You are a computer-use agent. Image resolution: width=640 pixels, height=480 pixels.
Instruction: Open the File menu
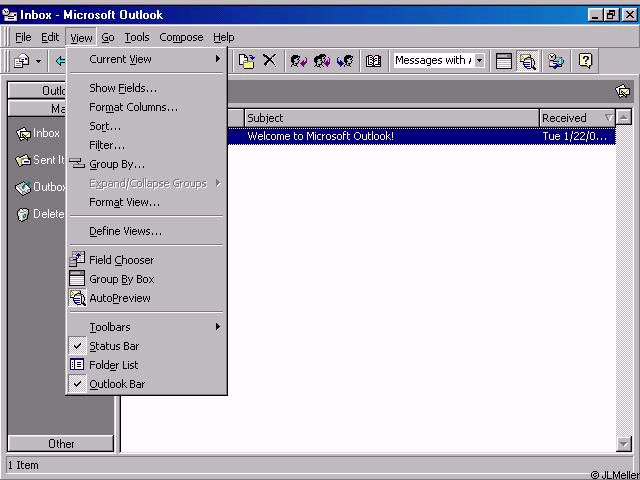[23, 38]
